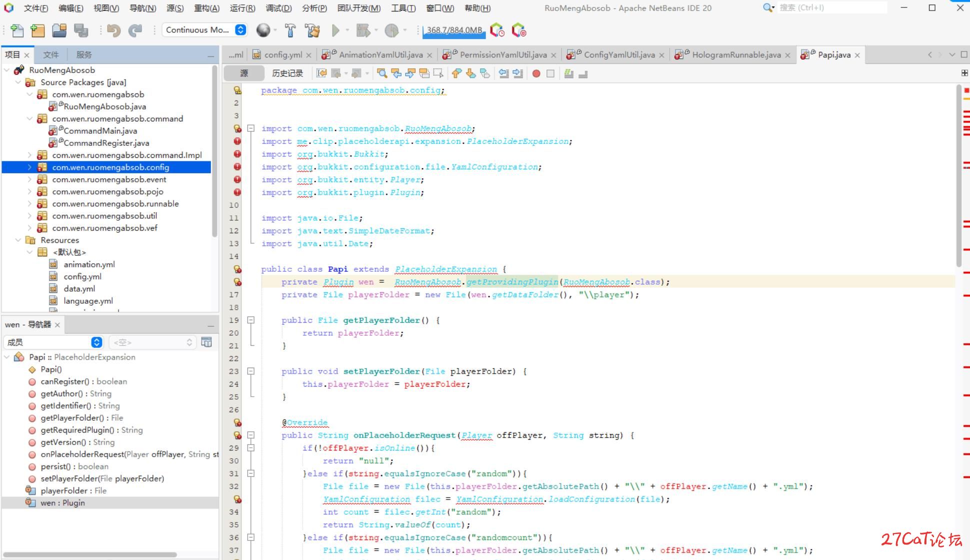Click the Shift Line Right icon
Viewport: 970px width, 560px height.
(518, 73)
